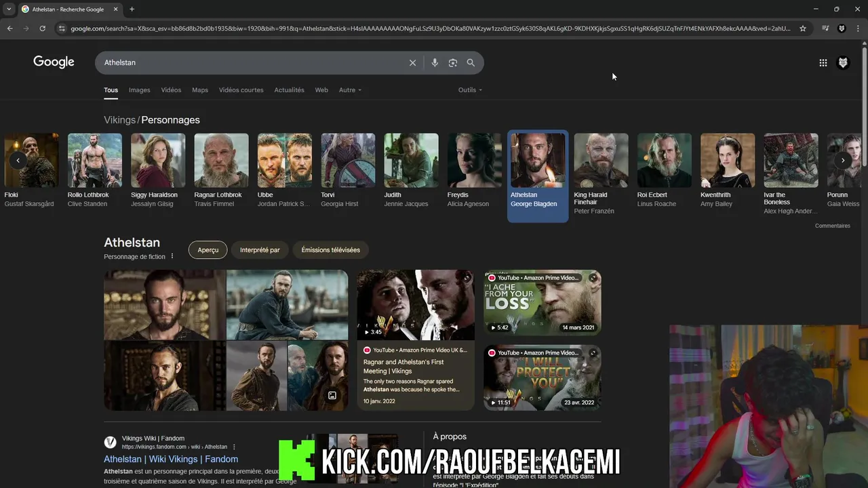Open Google Lens image search icon
The width and height of the screenshot is (868, 488).
point(453,62)
